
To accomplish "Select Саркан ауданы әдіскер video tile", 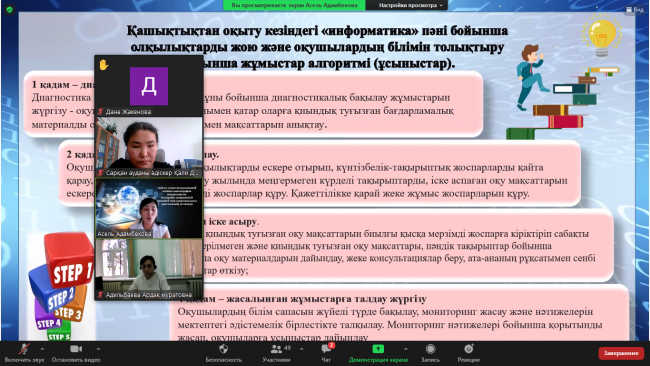I will [x=149, y=147].
